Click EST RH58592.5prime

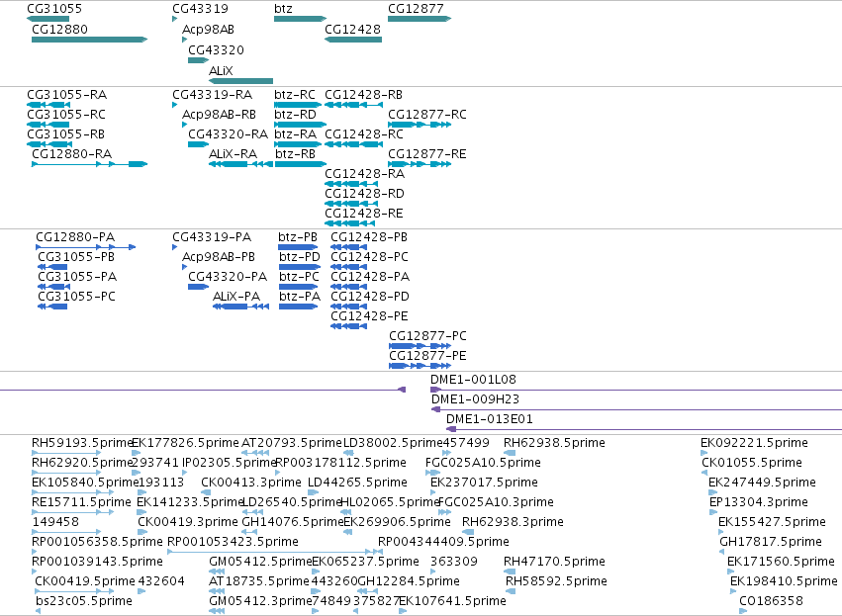556,581
